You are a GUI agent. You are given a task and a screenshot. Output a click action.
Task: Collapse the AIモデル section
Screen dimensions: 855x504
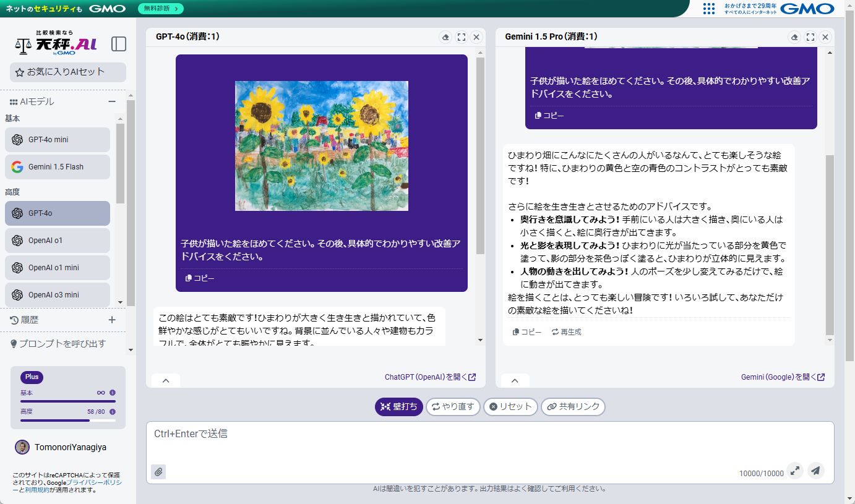click(x=112, y=101)
